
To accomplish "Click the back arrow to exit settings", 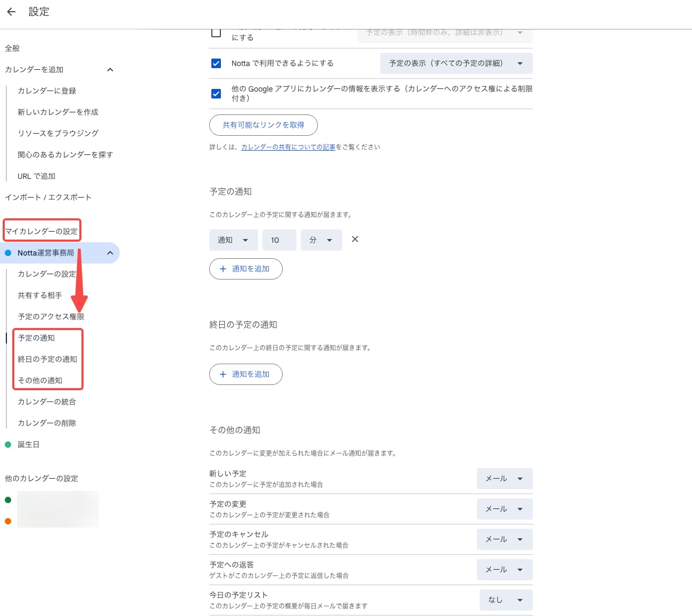I will (x=11, y=12).
